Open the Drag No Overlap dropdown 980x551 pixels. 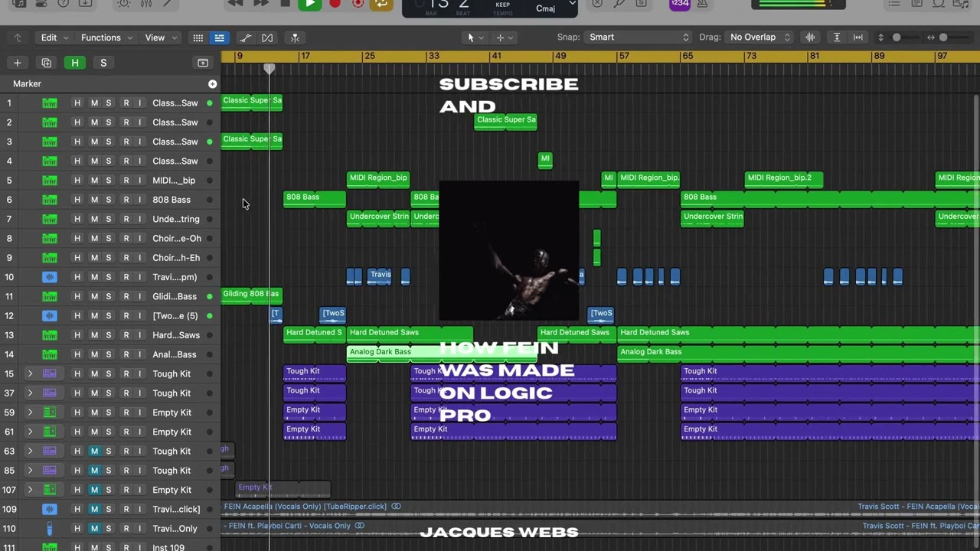pyautogui.click(x=759, y=37)
